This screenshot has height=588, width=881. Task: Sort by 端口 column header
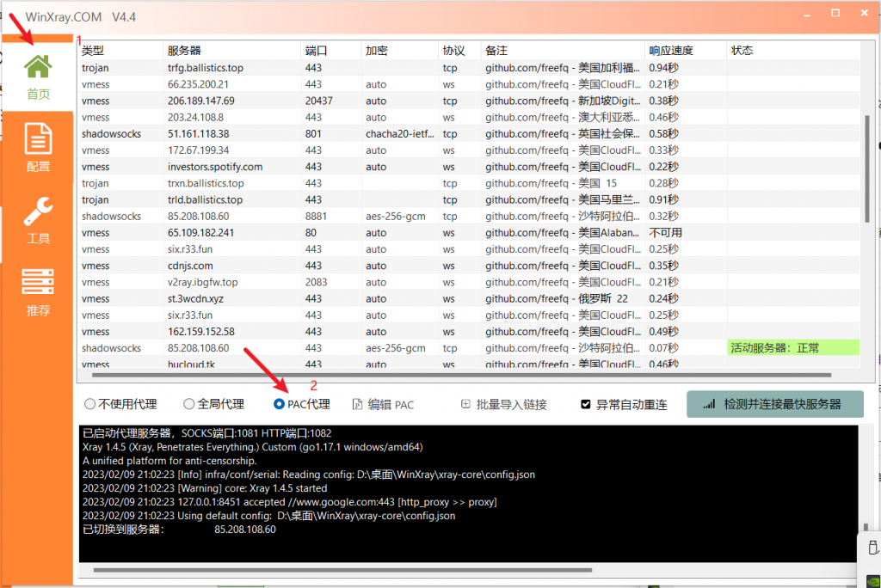(x=331, y=51)
